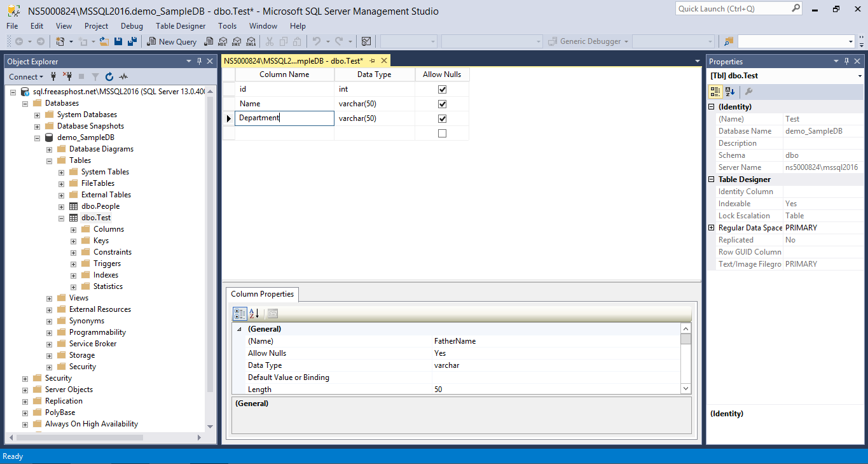Click the Quick Launch search box
The image size is (868, 464).
pos(738,9)
